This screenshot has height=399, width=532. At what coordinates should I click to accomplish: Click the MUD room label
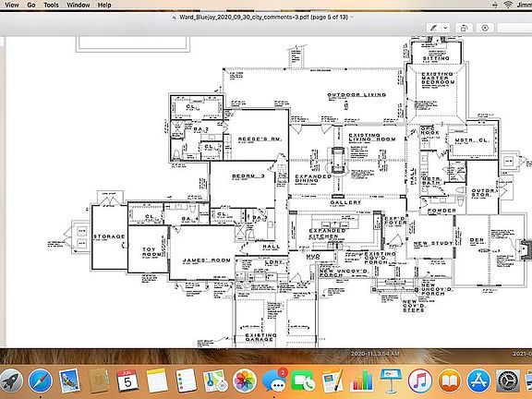coord(313,257)
